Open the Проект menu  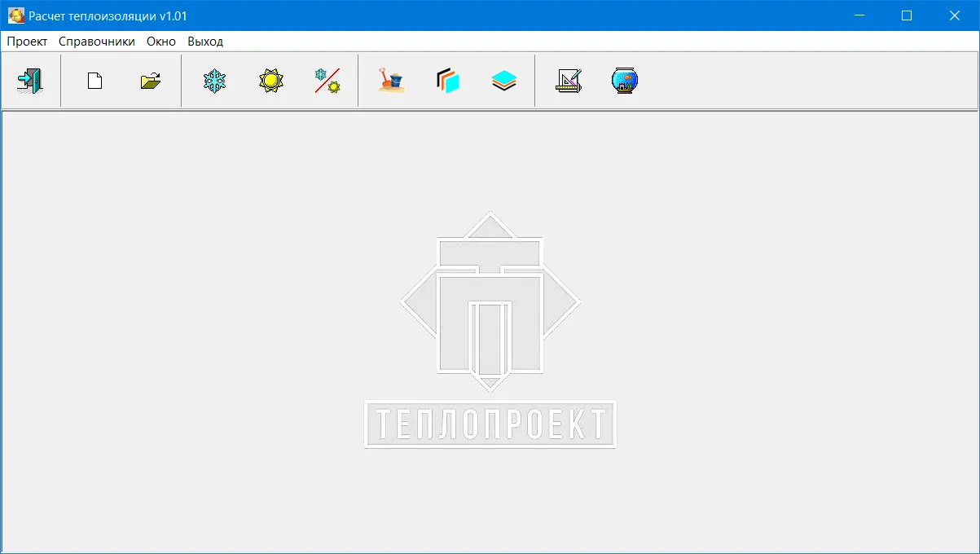(x=27, y=42)
